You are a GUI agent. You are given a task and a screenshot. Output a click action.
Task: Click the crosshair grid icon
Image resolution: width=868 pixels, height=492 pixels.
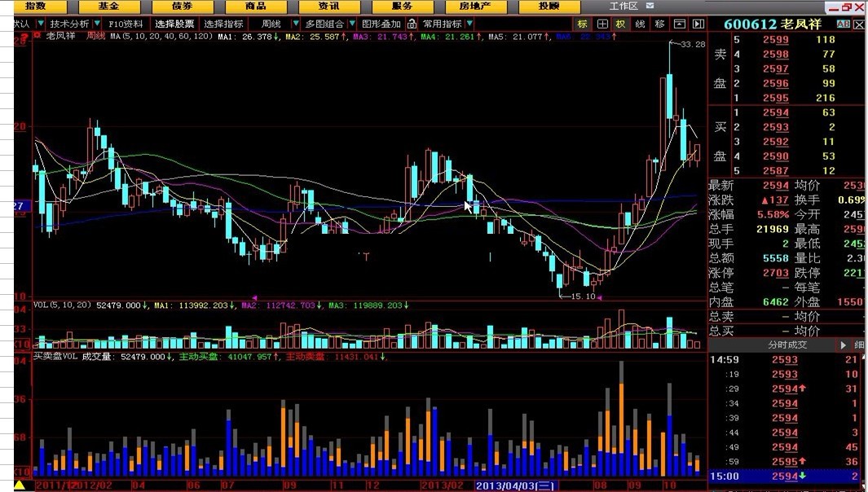click(602, 24)
